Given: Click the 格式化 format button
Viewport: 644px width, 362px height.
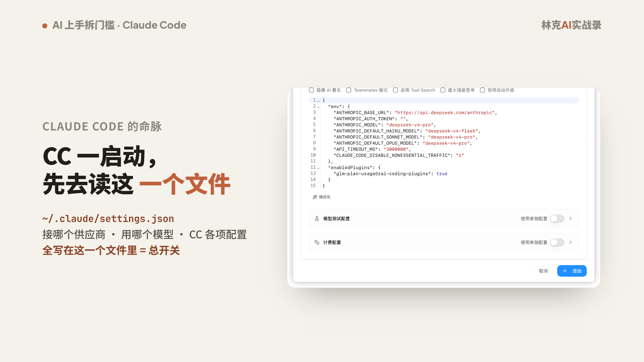Looking at the screenshot, I should (x=321, y=197).
